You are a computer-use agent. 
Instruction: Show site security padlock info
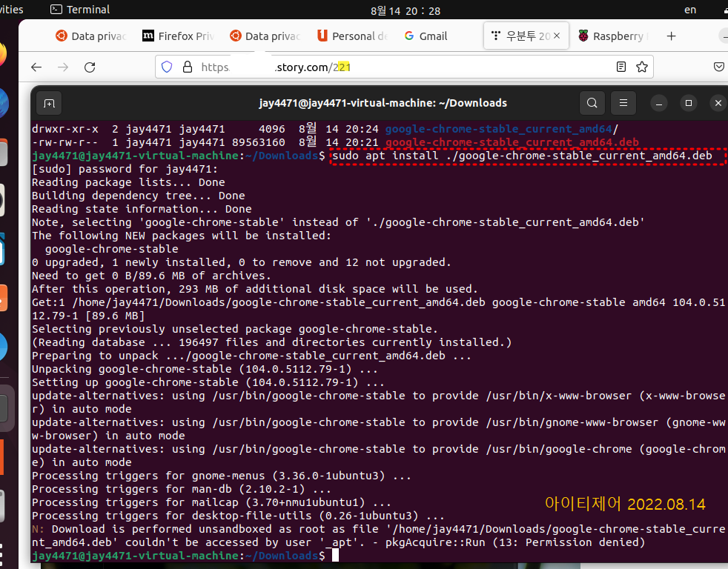[188, 67]
